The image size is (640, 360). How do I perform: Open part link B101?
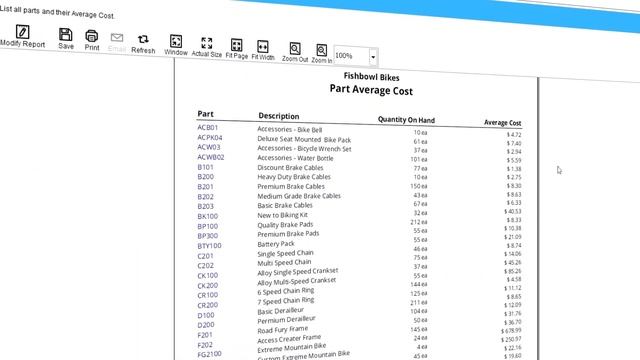[205, 167]
